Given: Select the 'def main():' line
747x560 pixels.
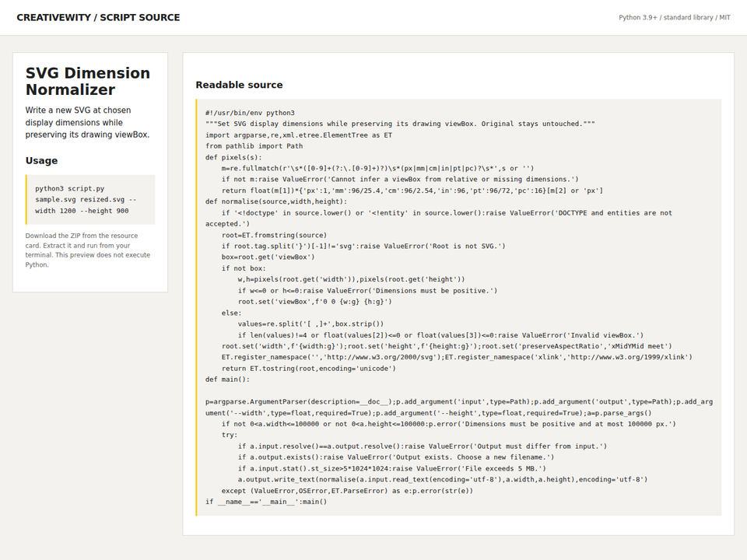Looking at the screenshot, I should (227, 380).
